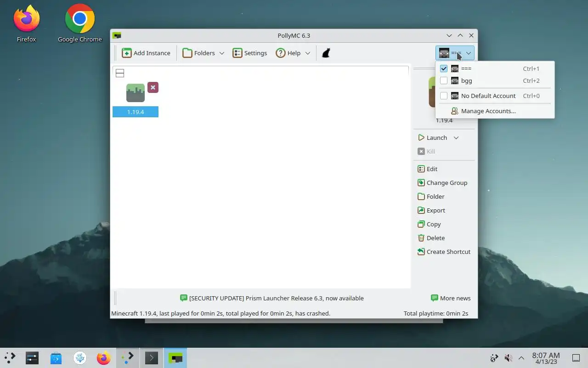The image size is (588, 368).
Task: Click Export in the instance sidebar
Action: click(x=431, y=210)
